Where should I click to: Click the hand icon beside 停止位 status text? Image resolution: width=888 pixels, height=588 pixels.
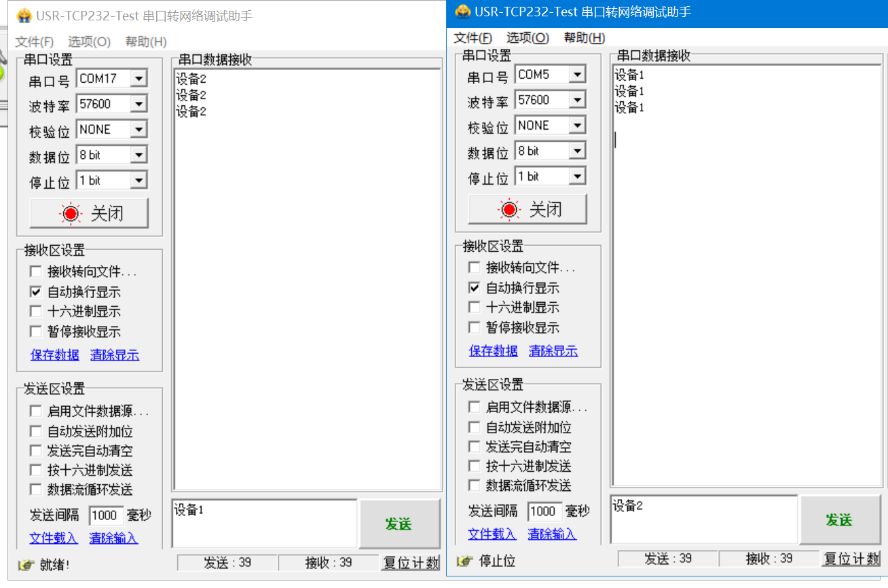click(x=464, y=561)
